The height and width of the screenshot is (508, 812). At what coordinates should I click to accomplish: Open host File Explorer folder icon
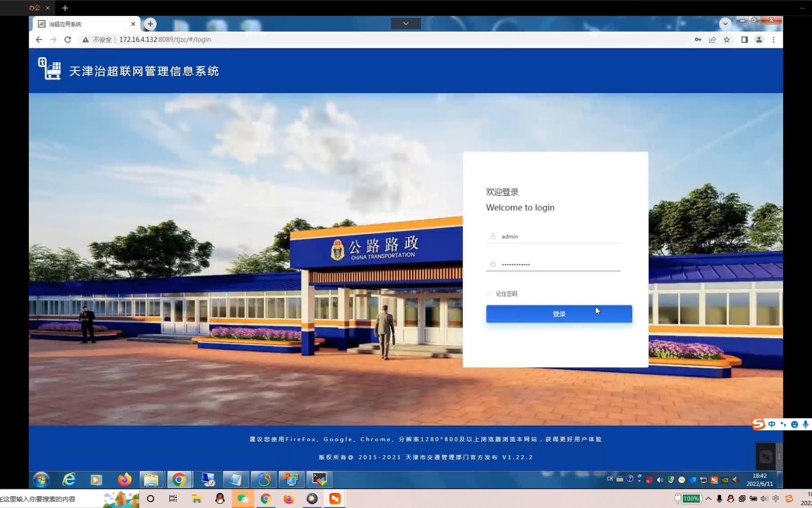[197, 499]
